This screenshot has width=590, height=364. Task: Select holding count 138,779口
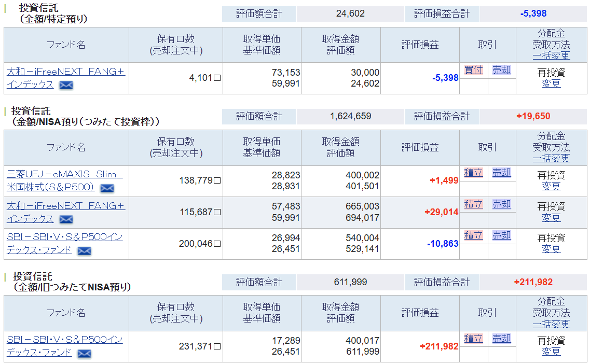200,180
